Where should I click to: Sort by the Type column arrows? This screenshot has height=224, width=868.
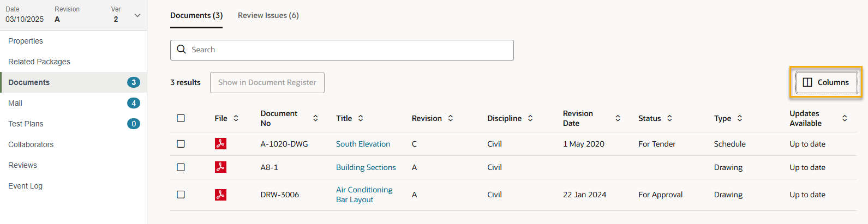(740, 118)
